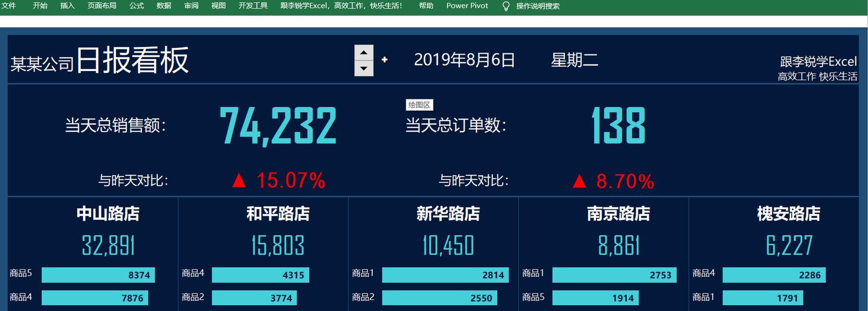Select the 2814 bar in 新华路店 chart
Image resolution: width=868 pixels, height=311 pixels.
click(x=445, y=275)
